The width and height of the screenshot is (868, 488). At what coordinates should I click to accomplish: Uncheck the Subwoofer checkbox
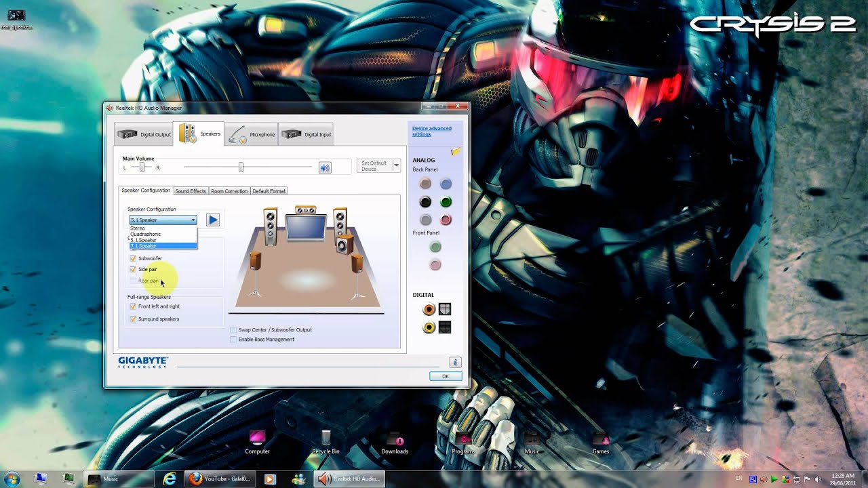[133, 258]
